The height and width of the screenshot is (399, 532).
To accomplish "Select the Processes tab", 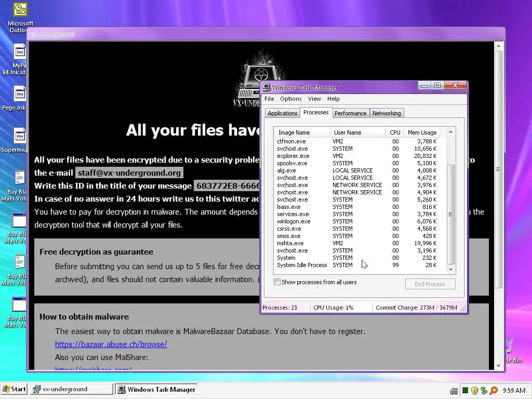I will click(316, 112).
